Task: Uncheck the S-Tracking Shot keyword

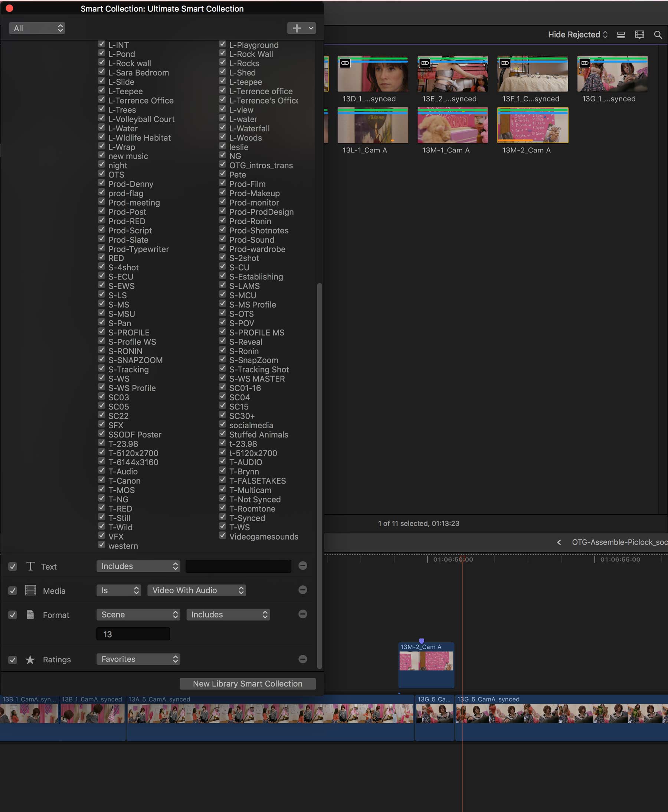Action: 222,368
